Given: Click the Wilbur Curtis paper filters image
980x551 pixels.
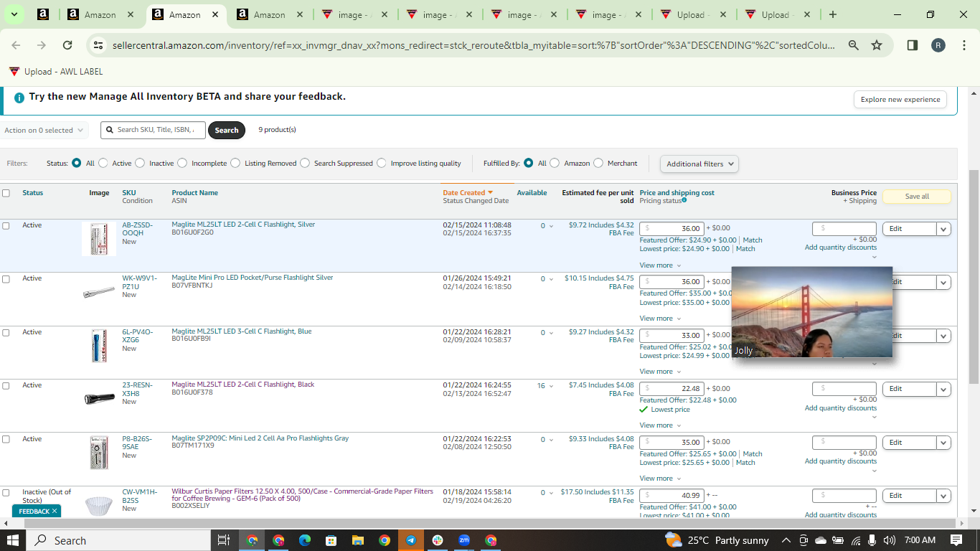Looking at the screenshot, I should (99, 505).
